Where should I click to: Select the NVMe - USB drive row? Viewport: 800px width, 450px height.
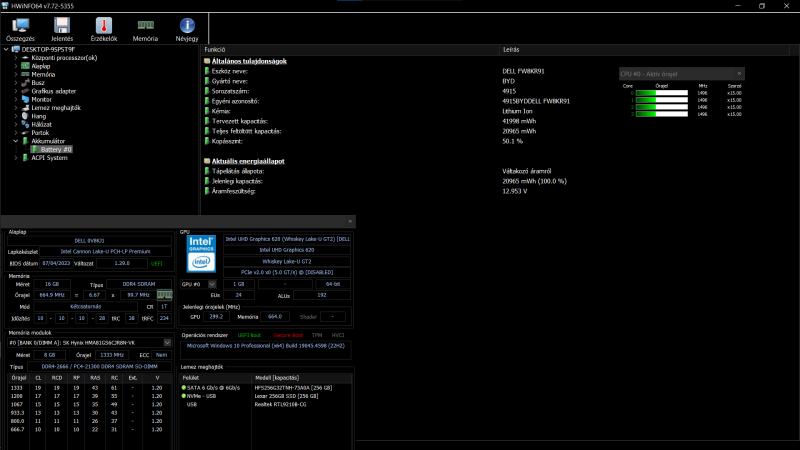point(266,396)
